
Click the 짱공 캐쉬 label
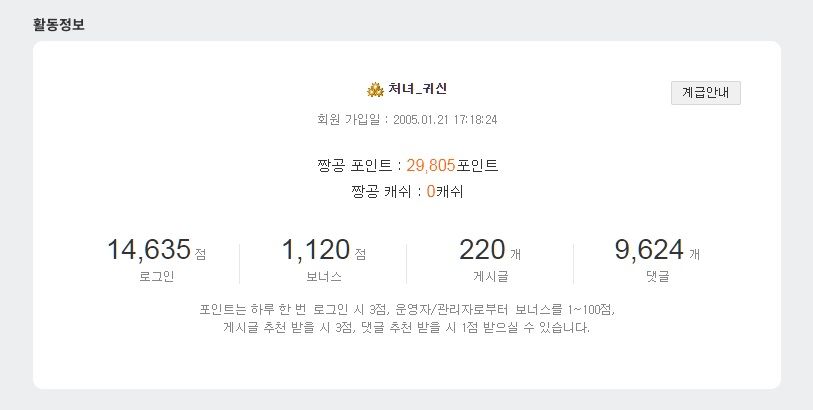tap(384, 191)
